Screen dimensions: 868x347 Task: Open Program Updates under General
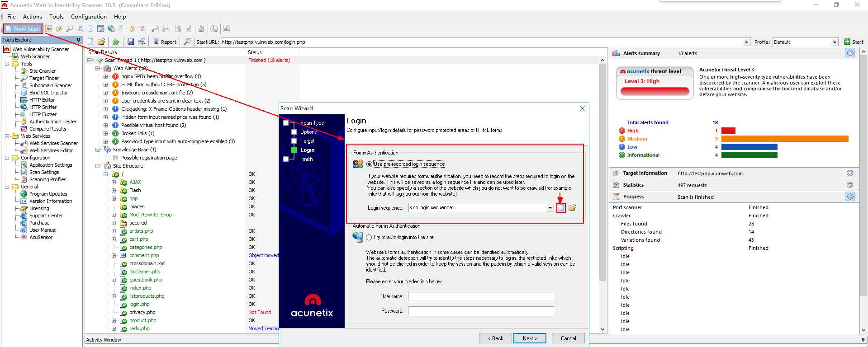click(x=48, y=194)
